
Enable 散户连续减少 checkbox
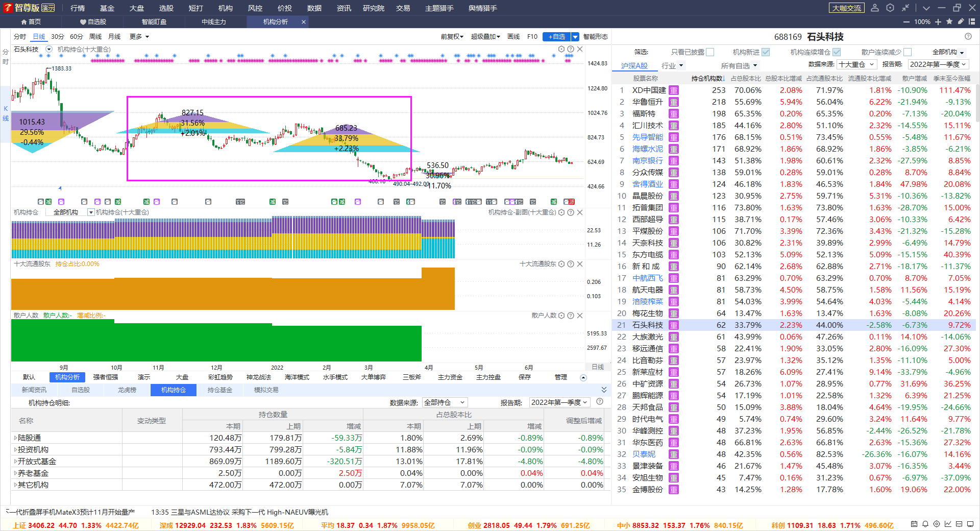click(908, 52)
